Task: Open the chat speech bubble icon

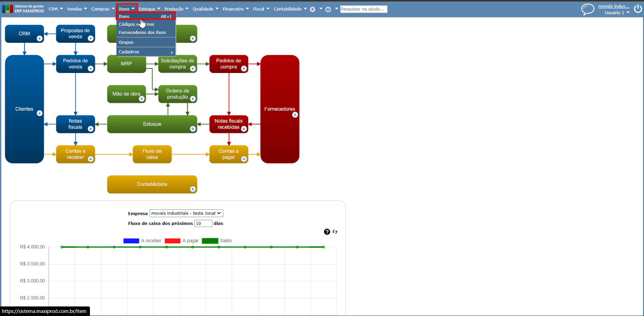Action: point(588,9)
